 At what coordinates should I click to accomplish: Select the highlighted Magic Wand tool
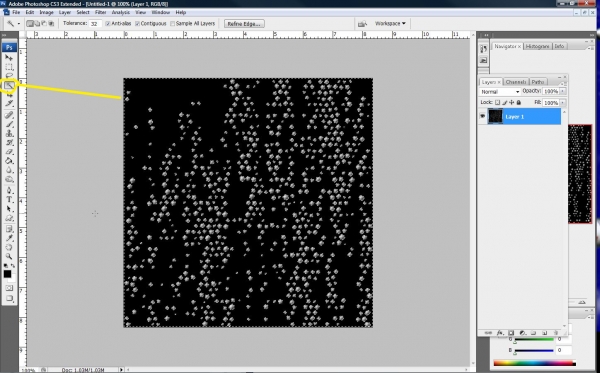[9, 85]
